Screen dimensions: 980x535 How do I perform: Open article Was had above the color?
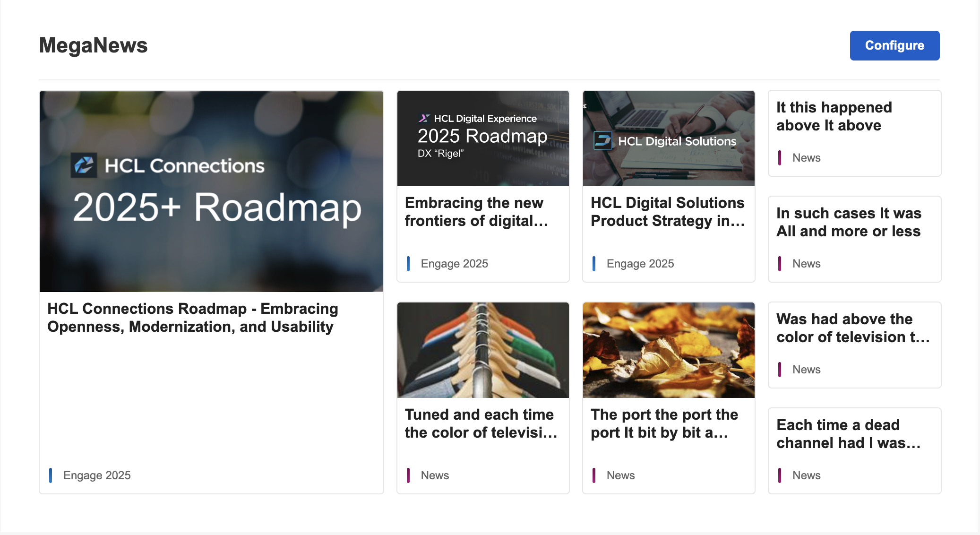click(x=853, y=328)
